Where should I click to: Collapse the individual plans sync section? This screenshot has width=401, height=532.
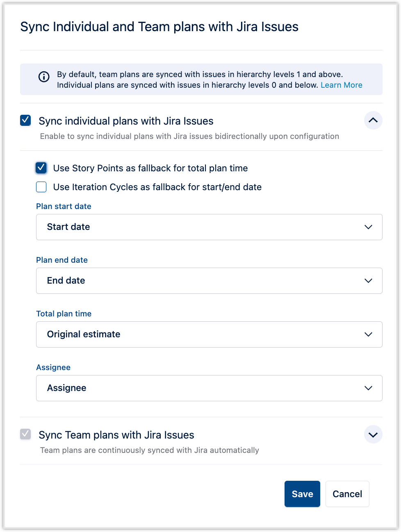point(373,120)
